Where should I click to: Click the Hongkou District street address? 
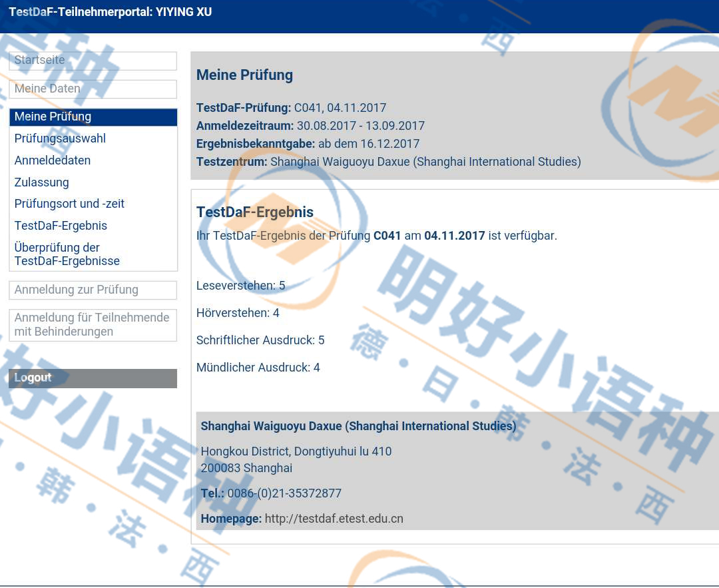(296, 451)
